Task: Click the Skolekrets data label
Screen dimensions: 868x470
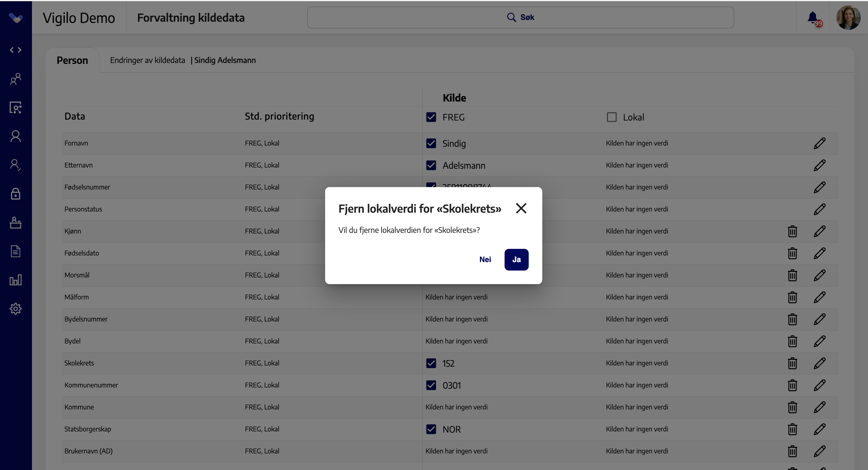Action: pos(79,363)
